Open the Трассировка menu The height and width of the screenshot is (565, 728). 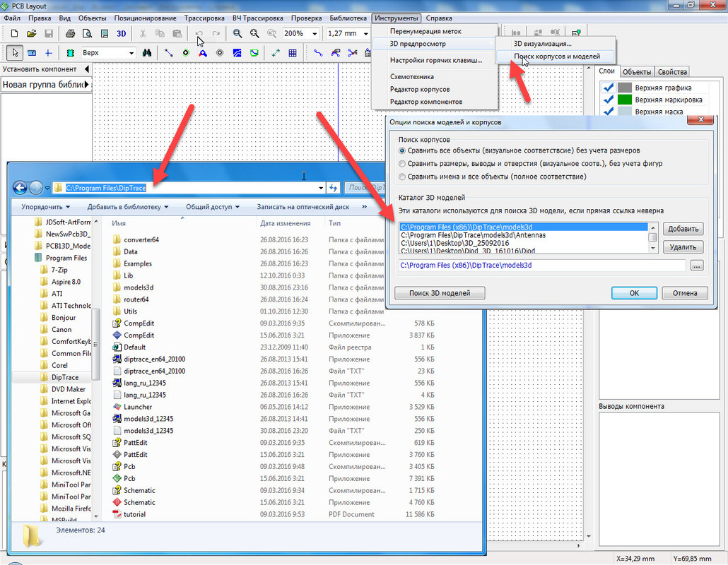[204, 18]
